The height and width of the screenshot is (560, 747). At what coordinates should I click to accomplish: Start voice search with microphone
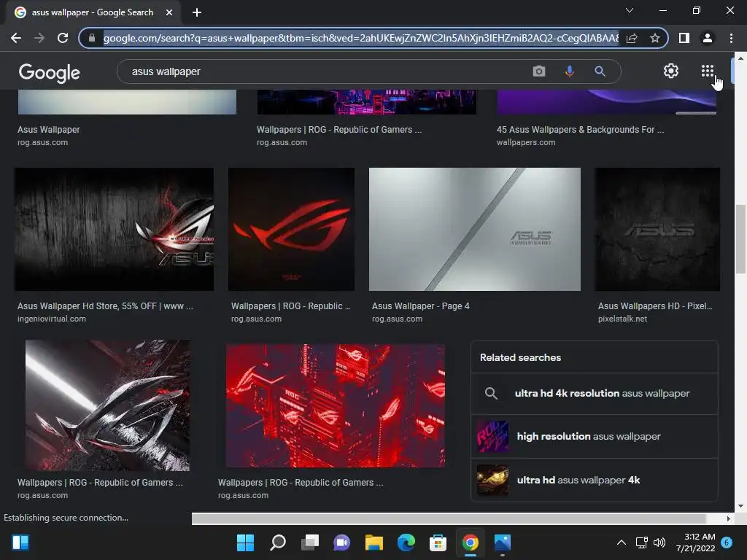[x=569, y=71]
